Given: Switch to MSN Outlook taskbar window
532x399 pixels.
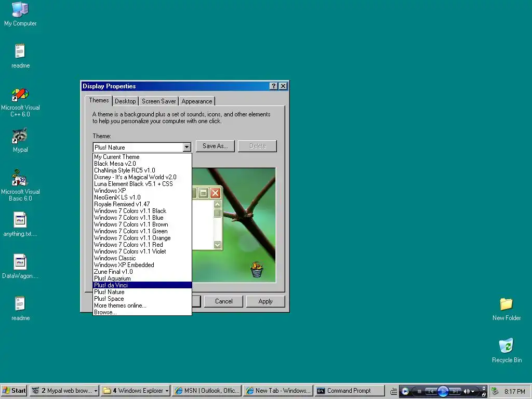Looking at the screenshot, I should tap(207, 391).
